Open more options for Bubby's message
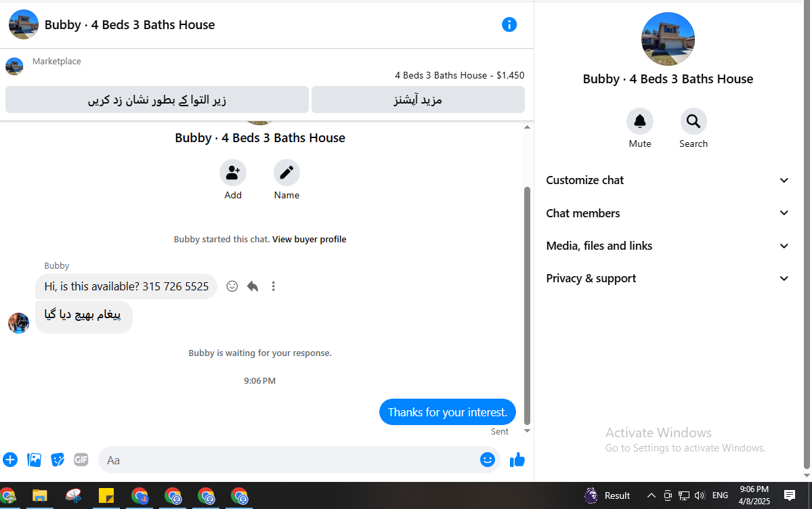The width and height of the screenshot is (812, 509). pos(274,286)
